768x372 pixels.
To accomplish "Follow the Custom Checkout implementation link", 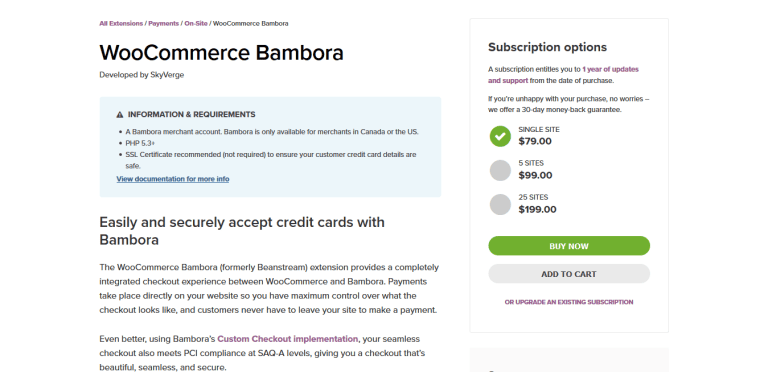I will [x=288, y=339].
